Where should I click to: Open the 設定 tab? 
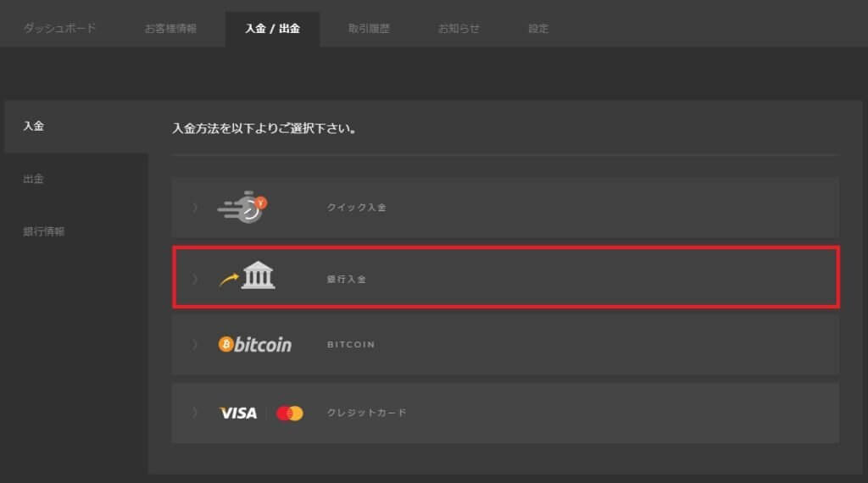pyautogui.click(x=538, y=28)
